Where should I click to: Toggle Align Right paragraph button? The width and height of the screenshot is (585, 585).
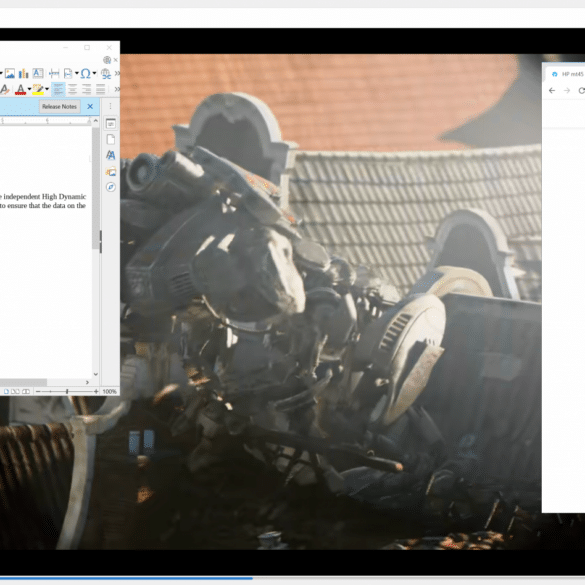click(x=87, y=89)
